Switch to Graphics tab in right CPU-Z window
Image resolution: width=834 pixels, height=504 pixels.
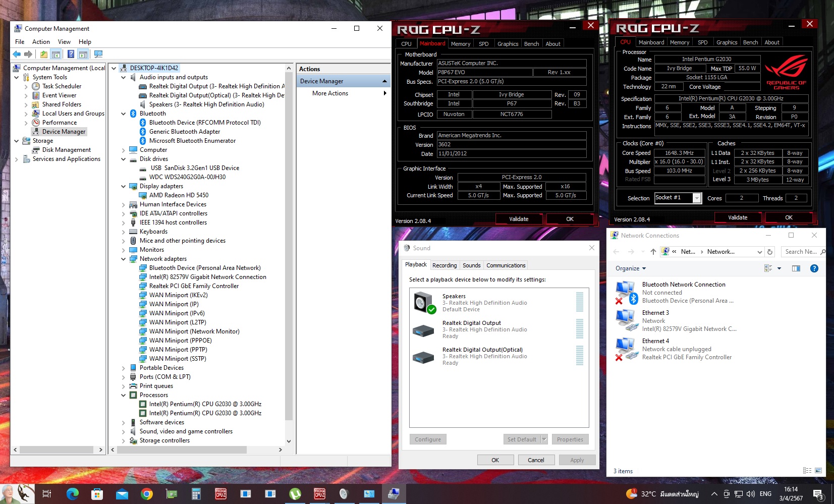727,42
